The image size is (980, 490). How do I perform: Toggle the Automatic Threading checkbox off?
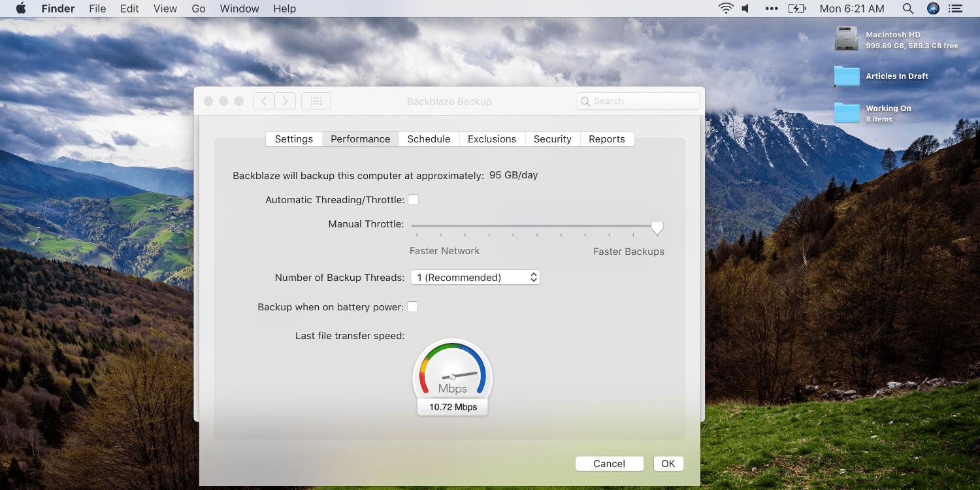pyautogui.click(x=414, y=199)
